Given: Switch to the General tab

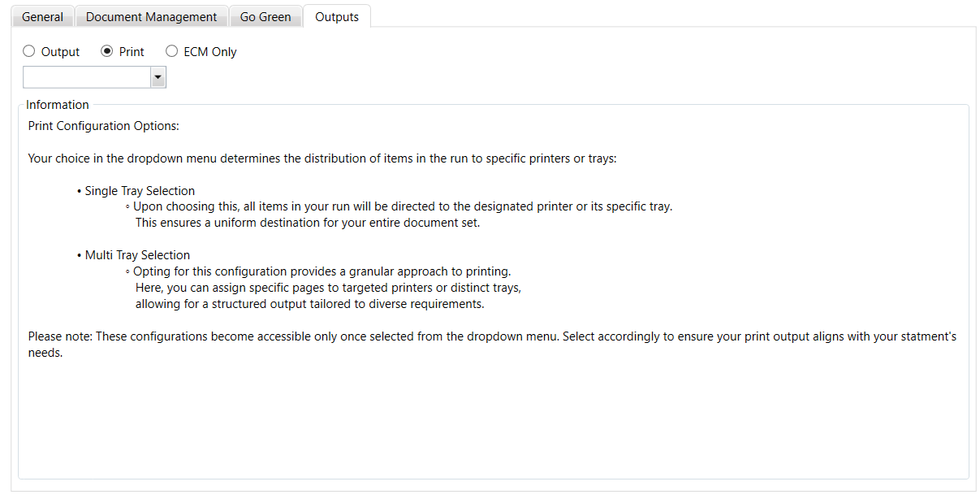Looking at the screenshot, I should 43,16.
